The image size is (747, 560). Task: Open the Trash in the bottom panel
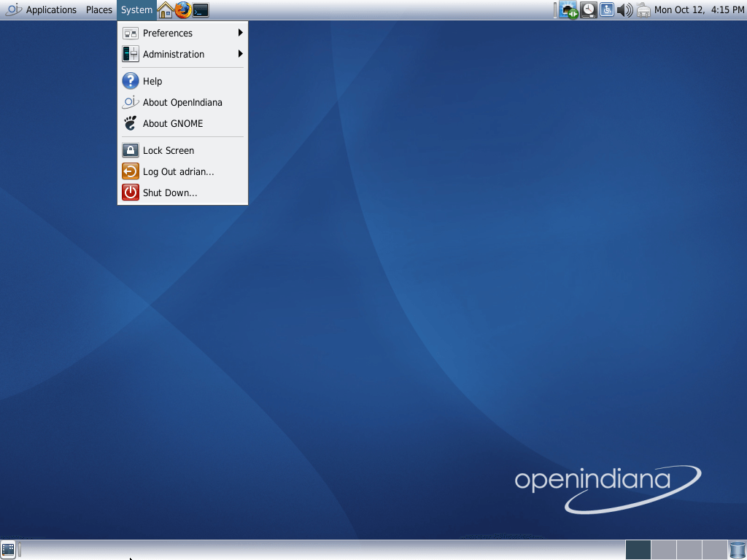(738, 550)
